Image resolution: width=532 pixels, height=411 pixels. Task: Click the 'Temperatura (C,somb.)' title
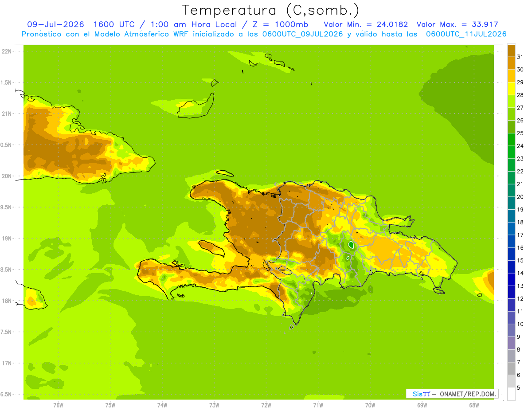tap(270, 11)
